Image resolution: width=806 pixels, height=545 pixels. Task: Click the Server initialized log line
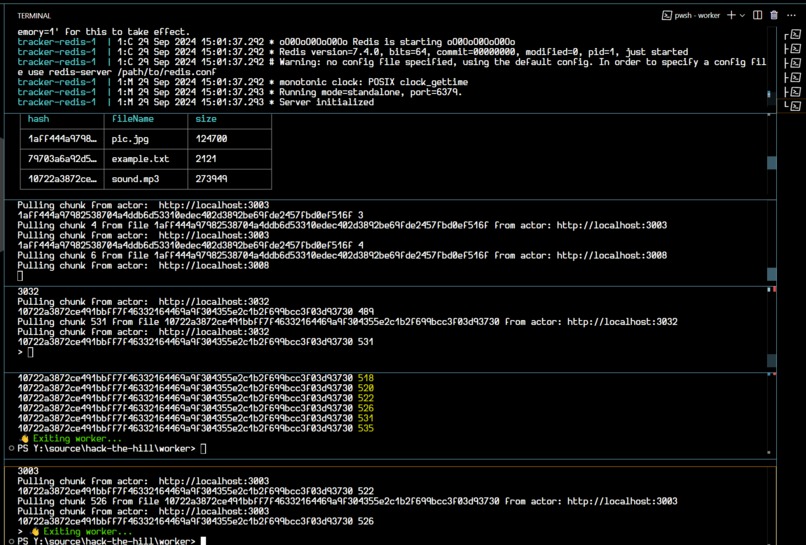tap(326, 102)
